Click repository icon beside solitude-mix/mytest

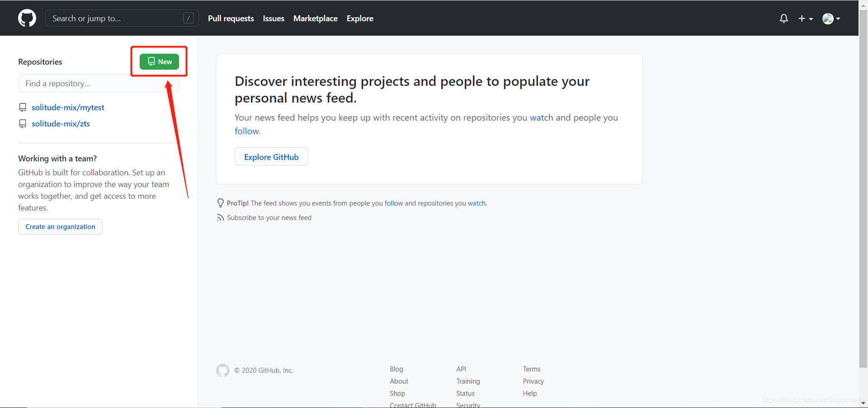23,108
